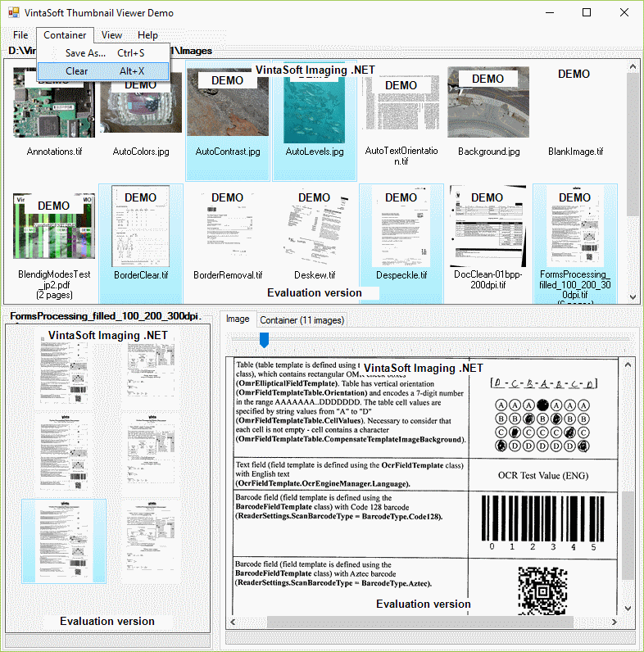Select the BorderClear.tif thumbnail
The image size is (644, 652).
[x=141, y=229]
